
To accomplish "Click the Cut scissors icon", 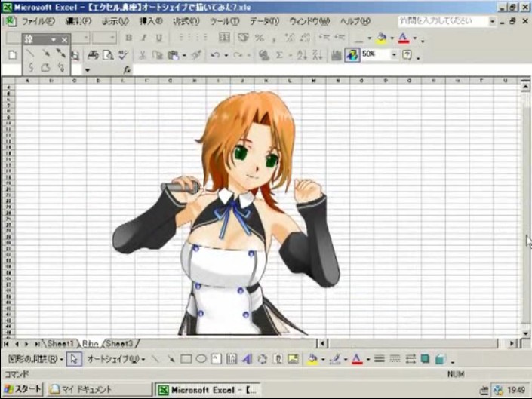I will [x=143, y=55].
